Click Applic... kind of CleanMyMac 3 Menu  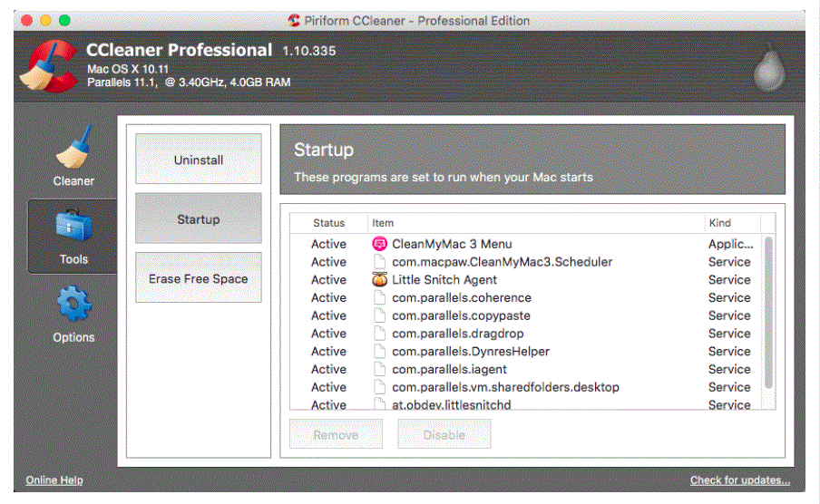[730, 244]
